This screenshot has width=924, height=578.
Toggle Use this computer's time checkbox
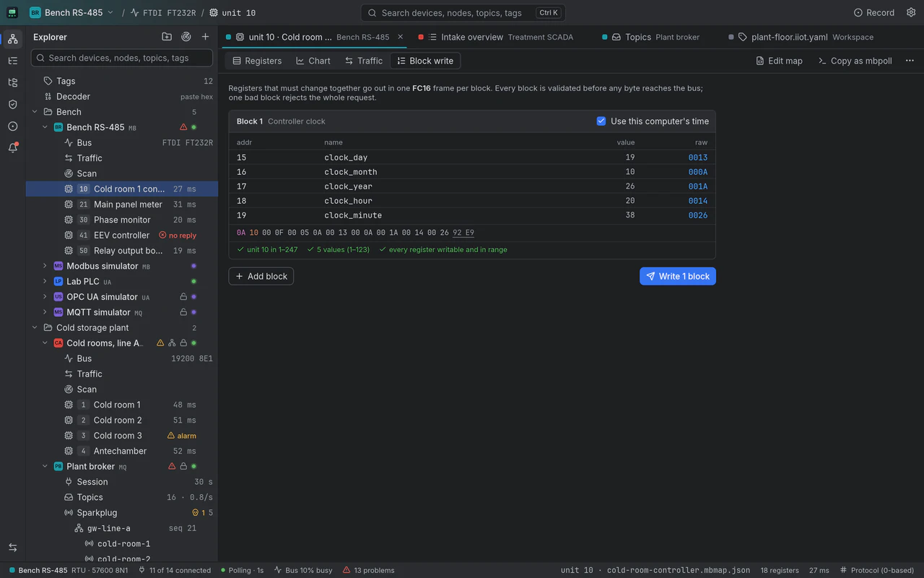[601, 121]
